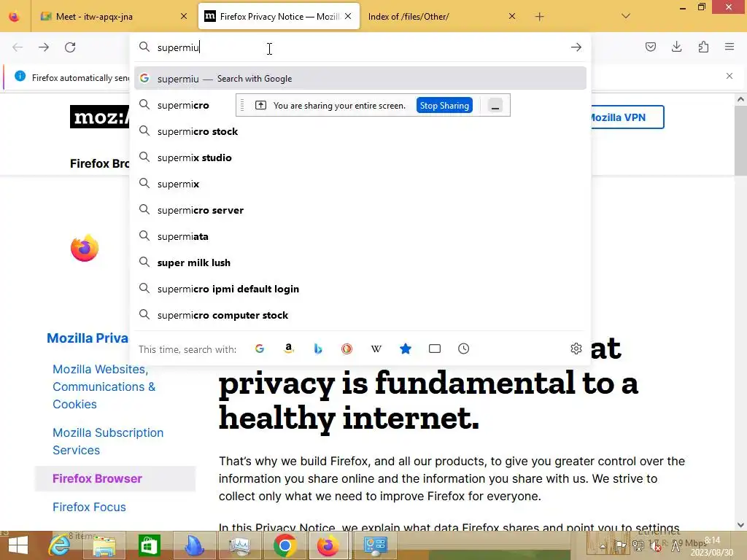Minimize the screen sharing indicator

[x=495, y=106]
